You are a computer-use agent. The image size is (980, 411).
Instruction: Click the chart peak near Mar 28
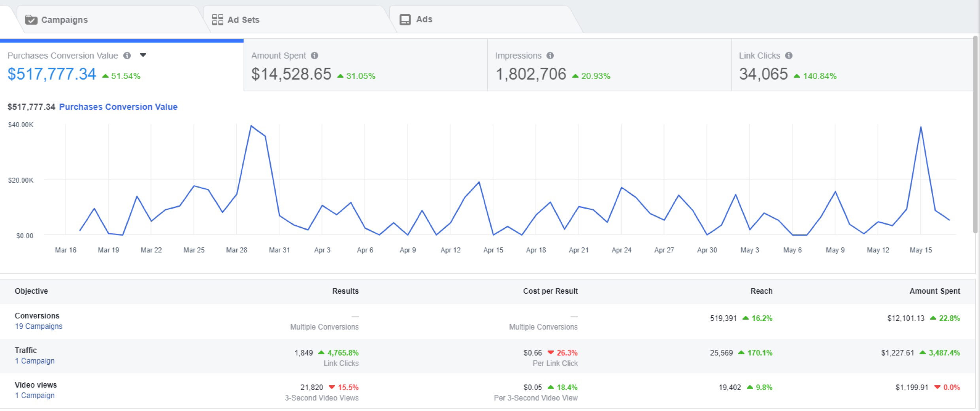251,126
